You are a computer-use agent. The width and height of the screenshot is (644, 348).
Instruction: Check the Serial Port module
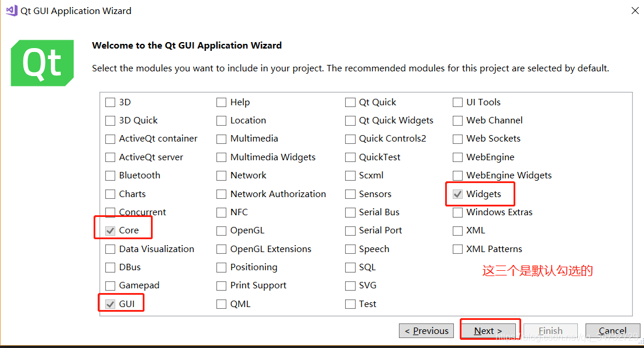point(350,230)
